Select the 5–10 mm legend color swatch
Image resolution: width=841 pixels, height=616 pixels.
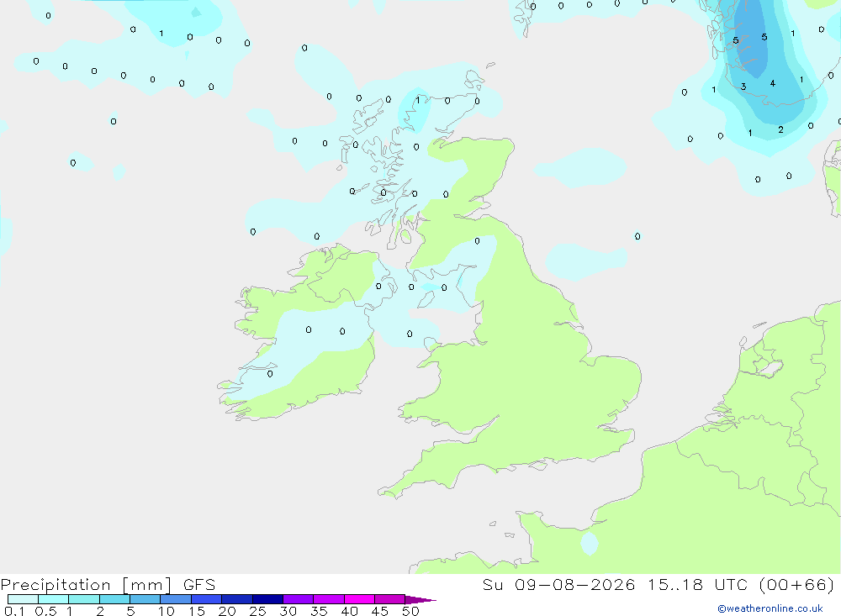(x=145, y=599)
